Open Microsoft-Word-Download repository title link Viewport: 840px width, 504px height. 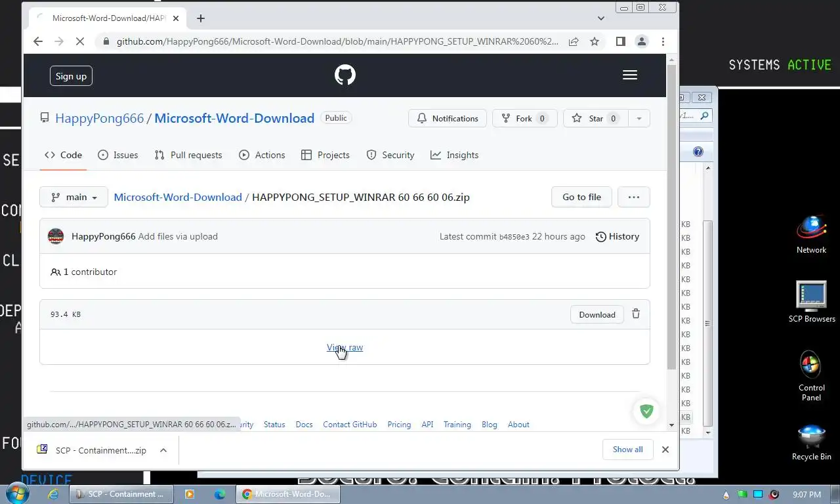(x=234, y=118)
